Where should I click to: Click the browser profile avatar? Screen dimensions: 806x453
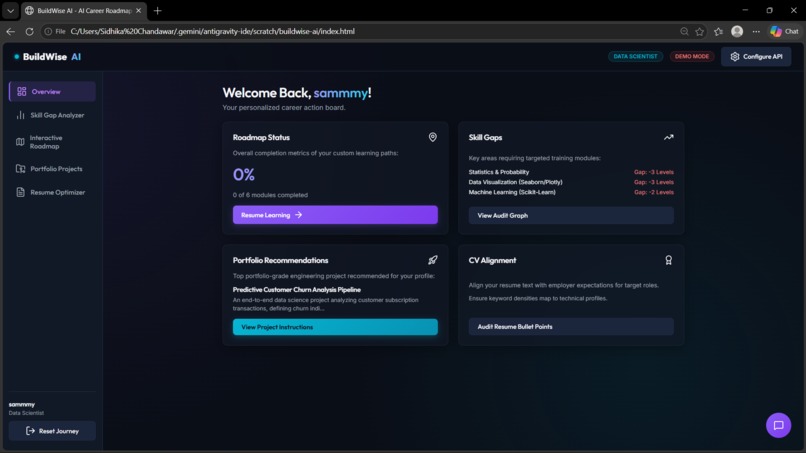pos(737,31)
